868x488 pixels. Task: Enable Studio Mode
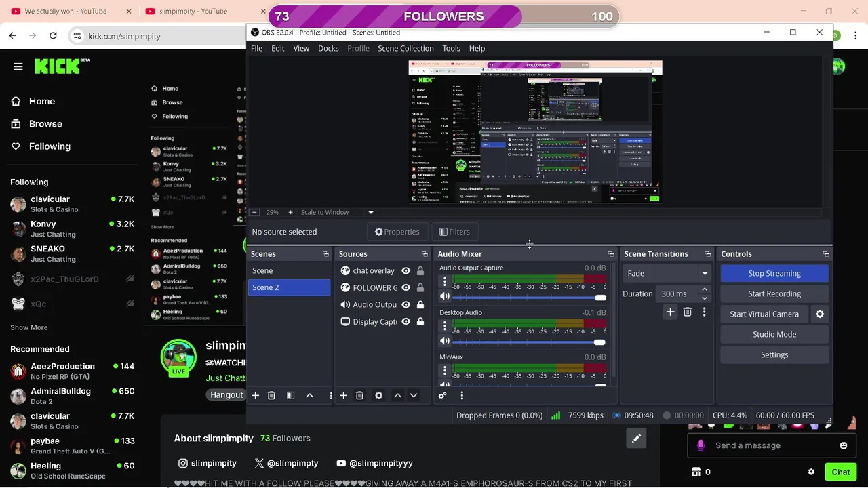point(774,334)
